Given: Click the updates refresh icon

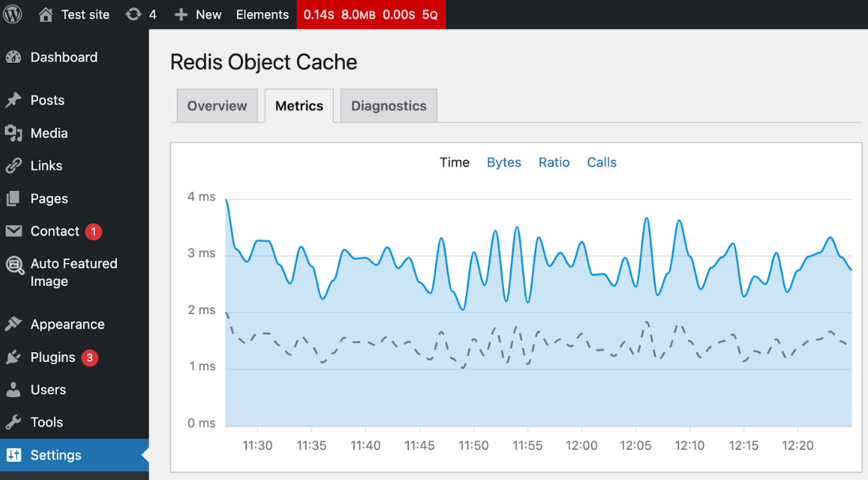Looking at the screenshot, I should coord(133,15).
